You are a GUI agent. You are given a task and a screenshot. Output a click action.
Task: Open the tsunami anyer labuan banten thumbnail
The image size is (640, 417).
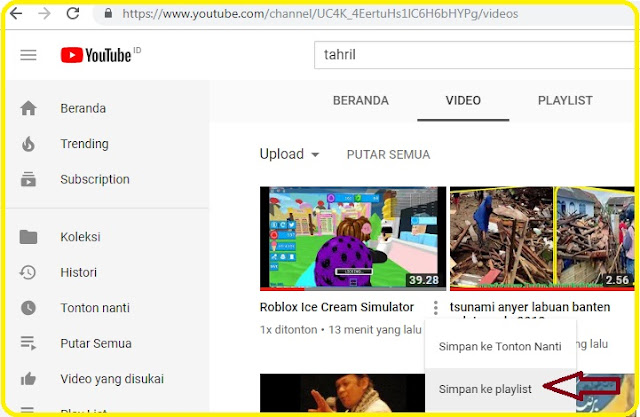542,238
